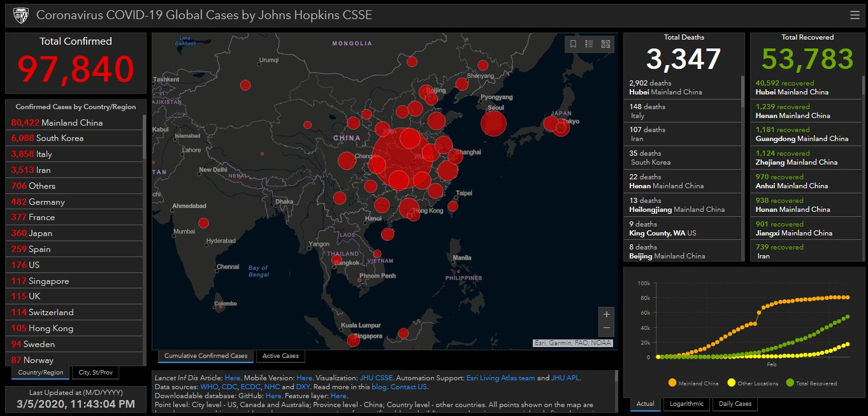868x416 pixels.
Task: Show the Daily Cases chart tab
Action: [735, 403]
